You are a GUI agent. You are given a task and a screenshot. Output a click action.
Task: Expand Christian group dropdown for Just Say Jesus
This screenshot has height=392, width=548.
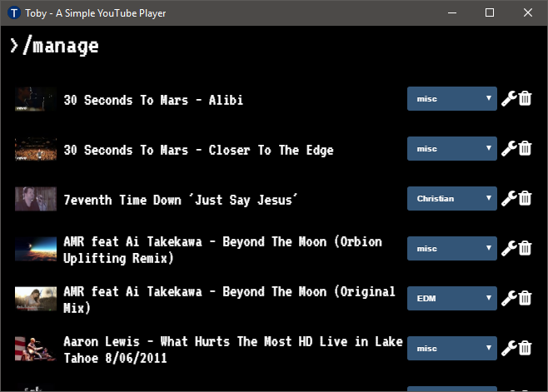pyautogui.click(x=452, y=198)
